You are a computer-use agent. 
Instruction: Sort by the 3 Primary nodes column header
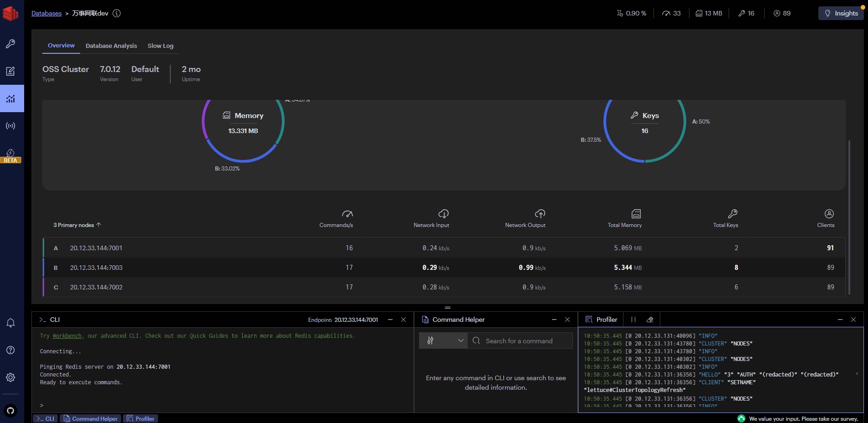coord(77,225)
